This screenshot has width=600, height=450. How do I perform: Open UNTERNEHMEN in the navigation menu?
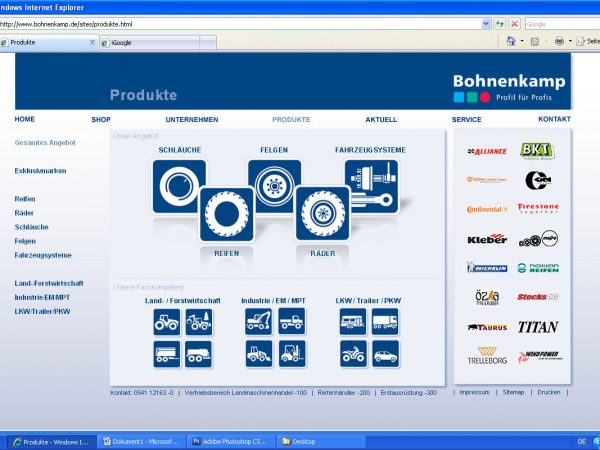[192, 119]
